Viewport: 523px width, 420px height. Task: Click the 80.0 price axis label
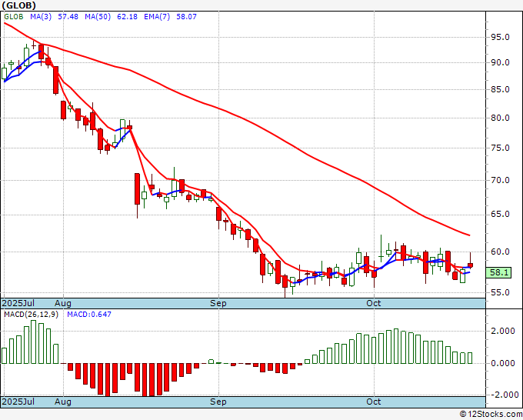pyautogui.click(x=500, y=118)
